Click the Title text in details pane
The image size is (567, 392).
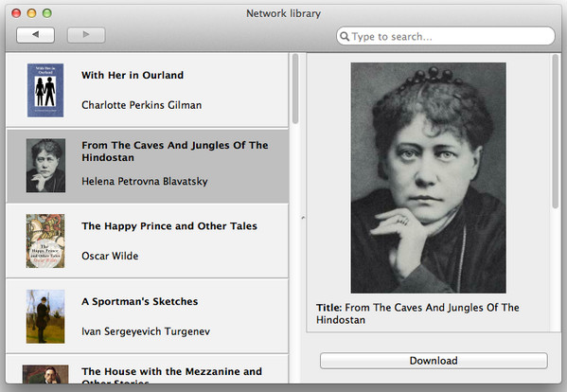pos(417,313)
